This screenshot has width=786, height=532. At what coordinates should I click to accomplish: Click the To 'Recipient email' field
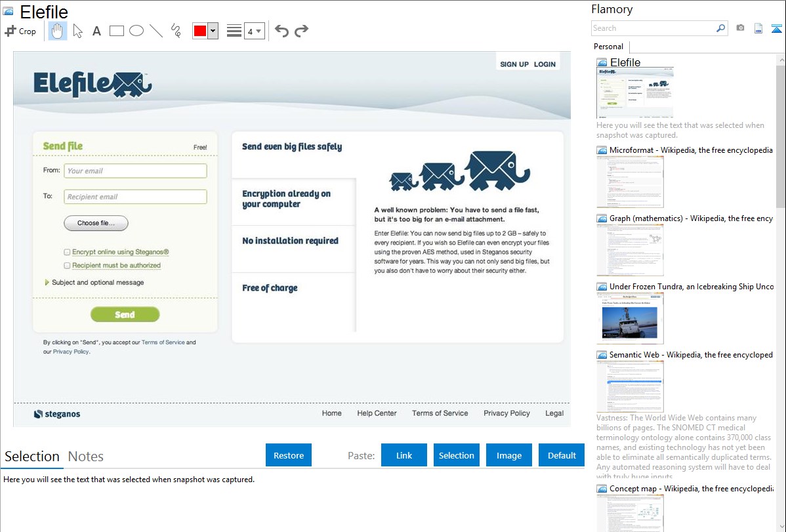tap(135, 197)
